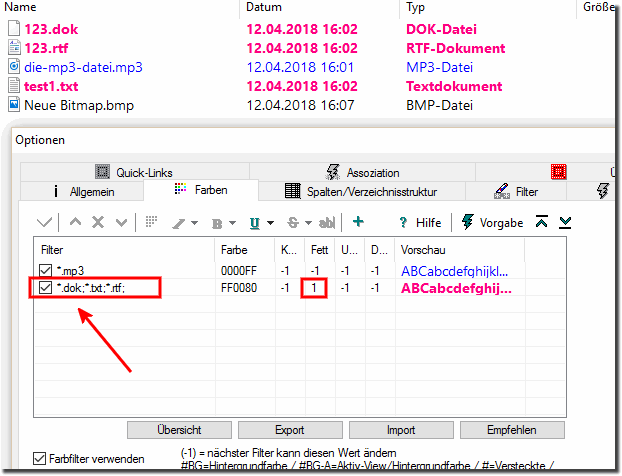Move entry to bottom with underlined arrow icon

pos(565,223)
